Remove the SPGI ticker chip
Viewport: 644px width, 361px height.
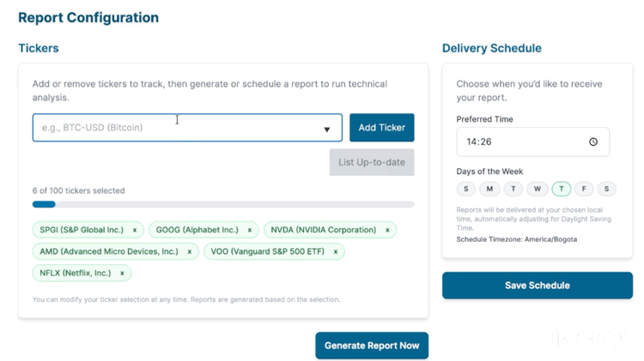coord(135,231)
